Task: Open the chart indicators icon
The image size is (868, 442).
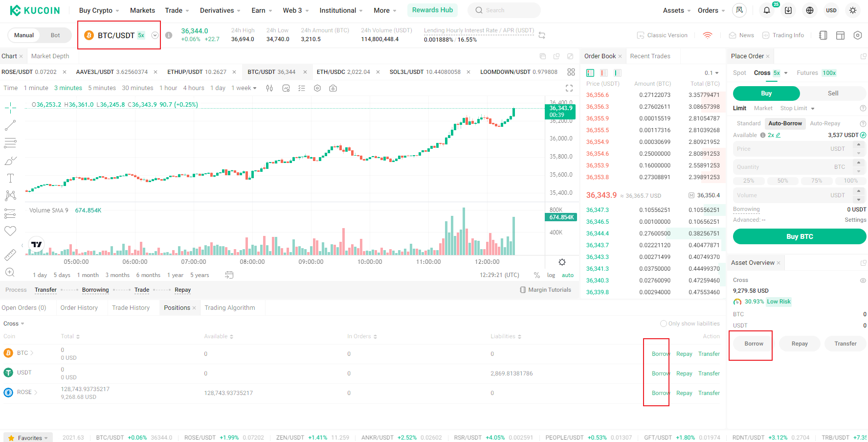Action: [286, 88]
